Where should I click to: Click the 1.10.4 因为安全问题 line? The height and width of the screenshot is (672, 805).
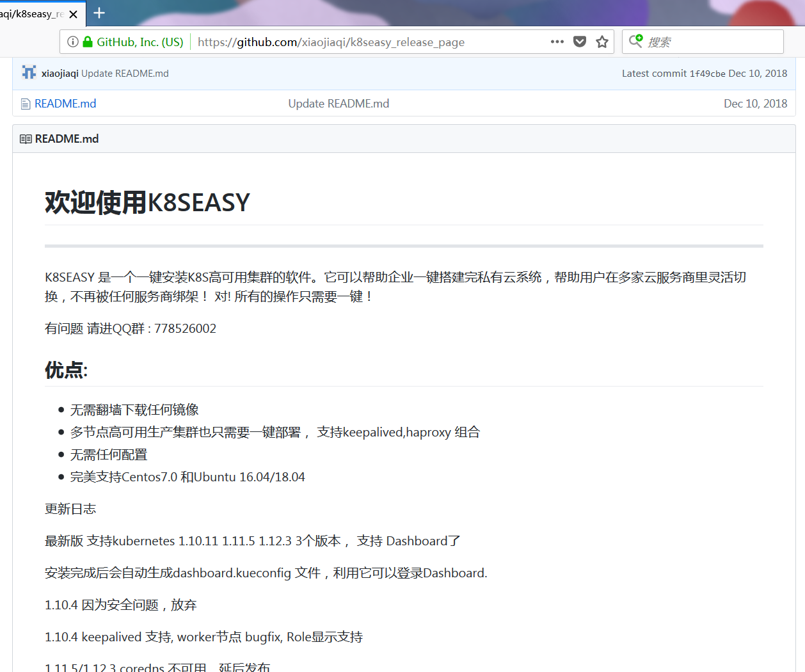[121, 605]
